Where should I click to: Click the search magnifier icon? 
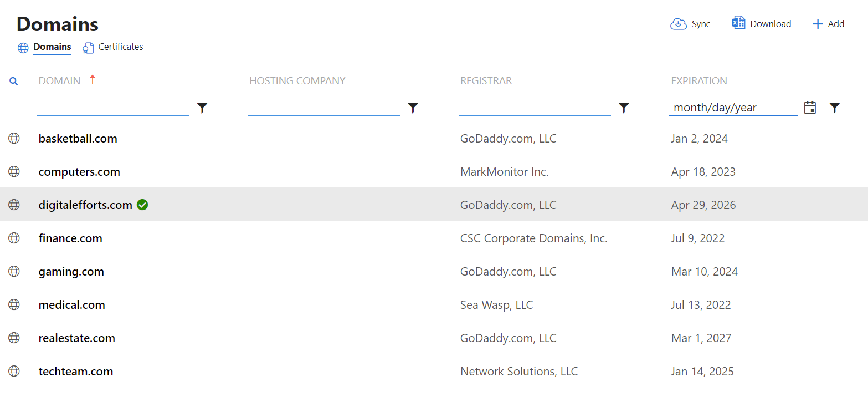pyautogui.click(x=14, y=81)
